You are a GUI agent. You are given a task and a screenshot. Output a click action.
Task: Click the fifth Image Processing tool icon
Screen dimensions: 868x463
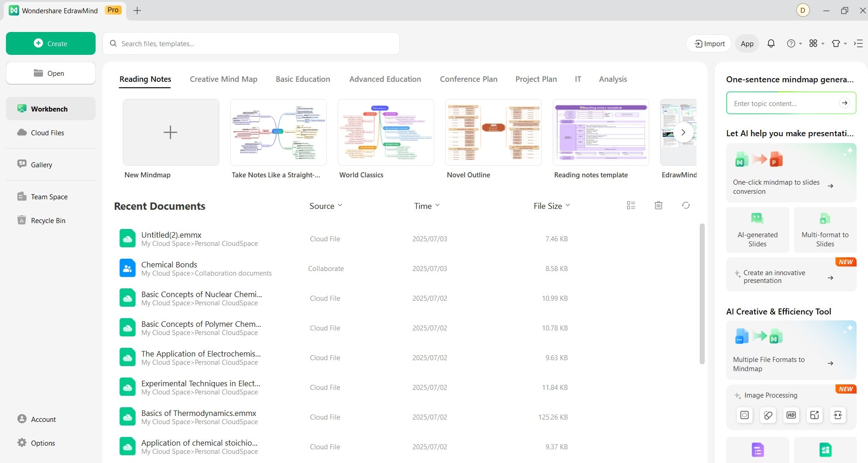pos(838,415)
